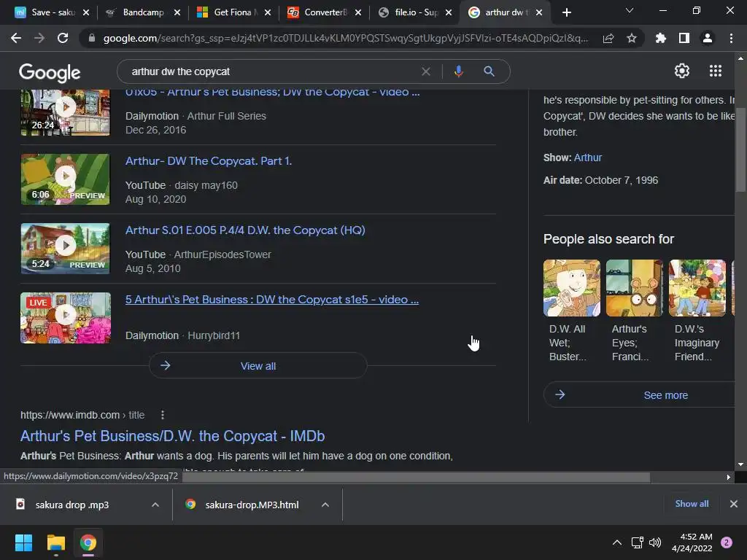Play the 6:06 preview video thumbnail
This screenshot has width=747, height=560.
point(65,179)
